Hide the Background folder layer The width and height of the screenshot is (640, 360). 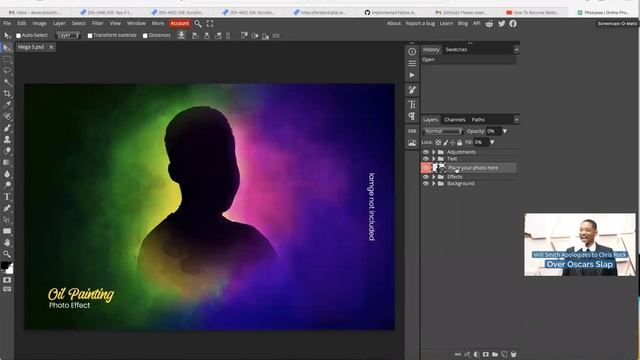(x=426, y=184)
